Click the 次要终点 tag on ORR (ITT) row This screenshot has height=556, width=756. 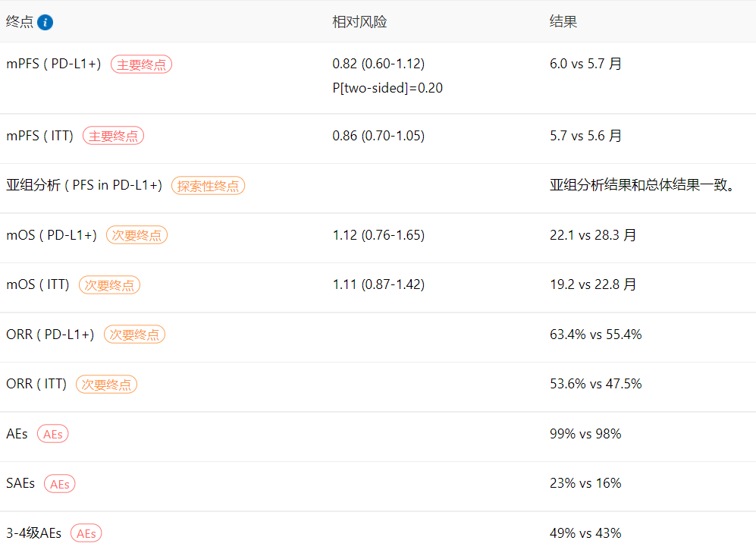107,385
